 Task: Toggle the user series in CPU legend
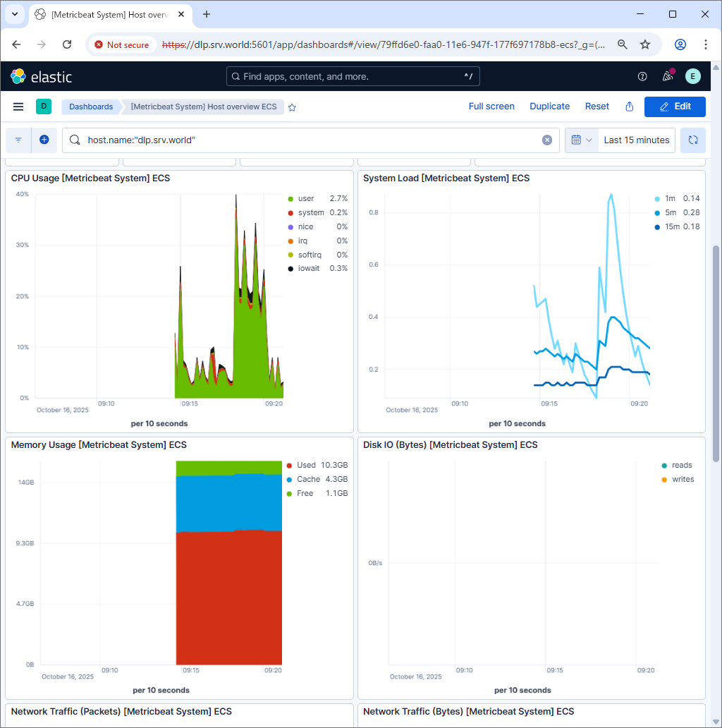(x=306, y=199)
